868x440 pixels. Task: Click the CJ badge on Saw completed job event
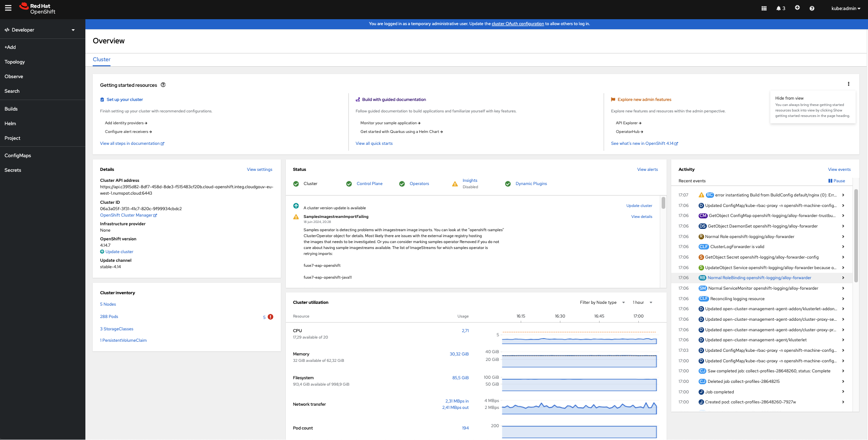(702, 371)
